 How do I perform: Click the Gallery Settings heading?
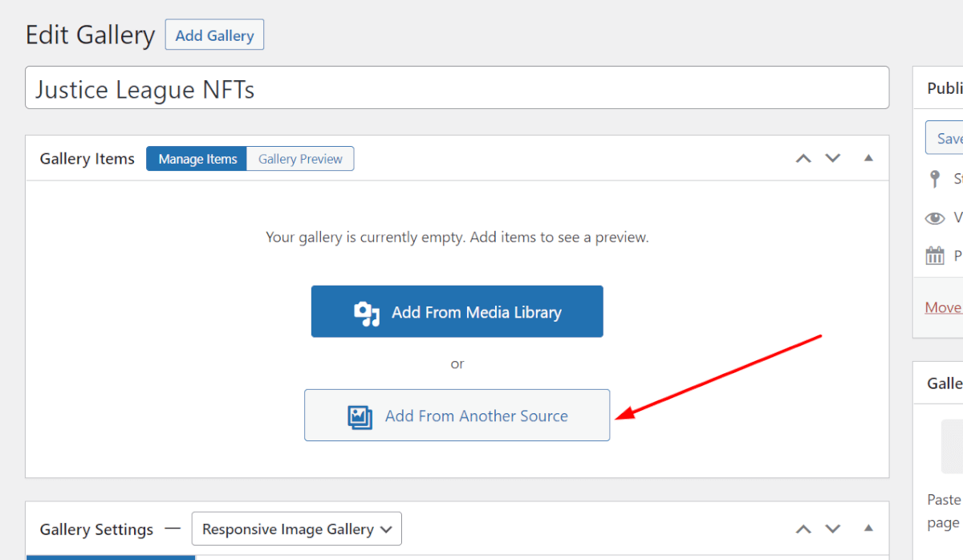pyautogui.click(x=96, y=530)
